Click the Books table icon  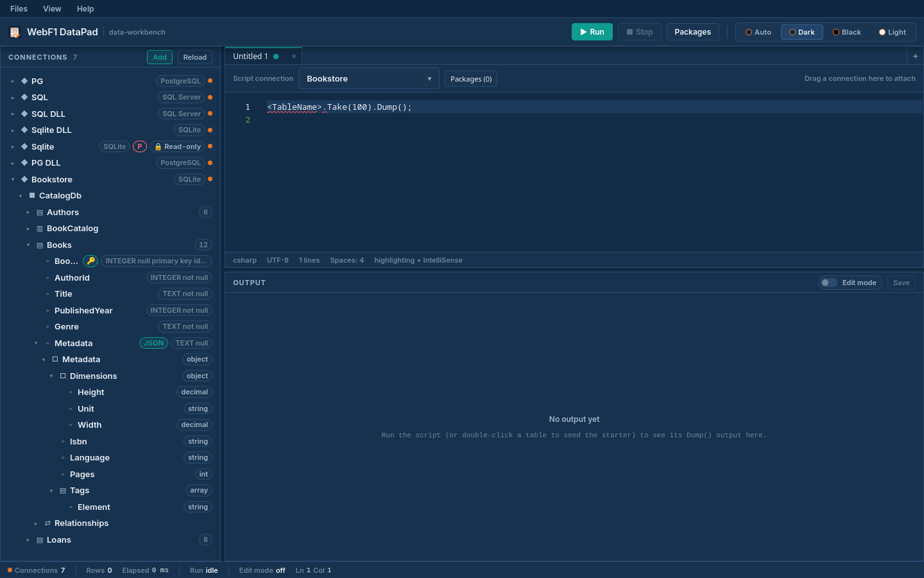tap(40, 245)
